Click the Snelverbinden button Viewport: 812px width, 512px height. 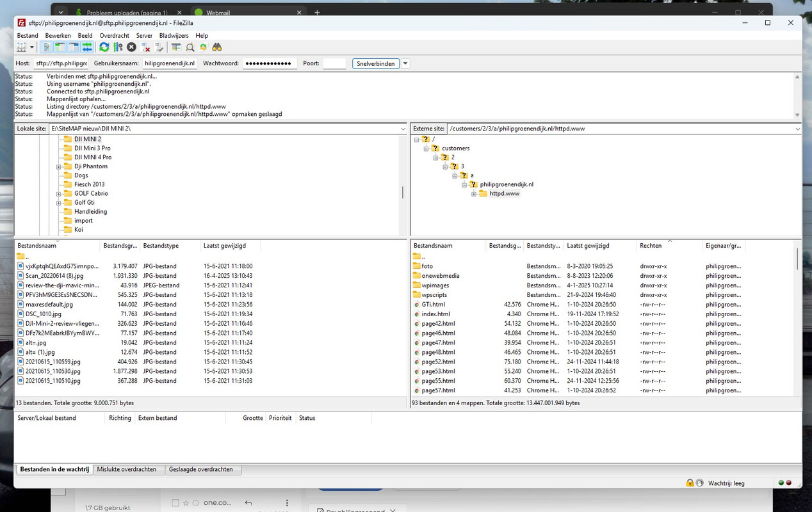pos(376,63)
